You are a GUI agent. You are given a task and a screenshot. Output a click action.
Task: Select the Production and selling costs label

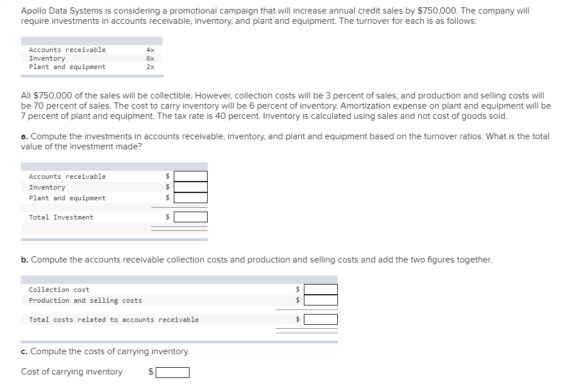[x=85, y=301]
